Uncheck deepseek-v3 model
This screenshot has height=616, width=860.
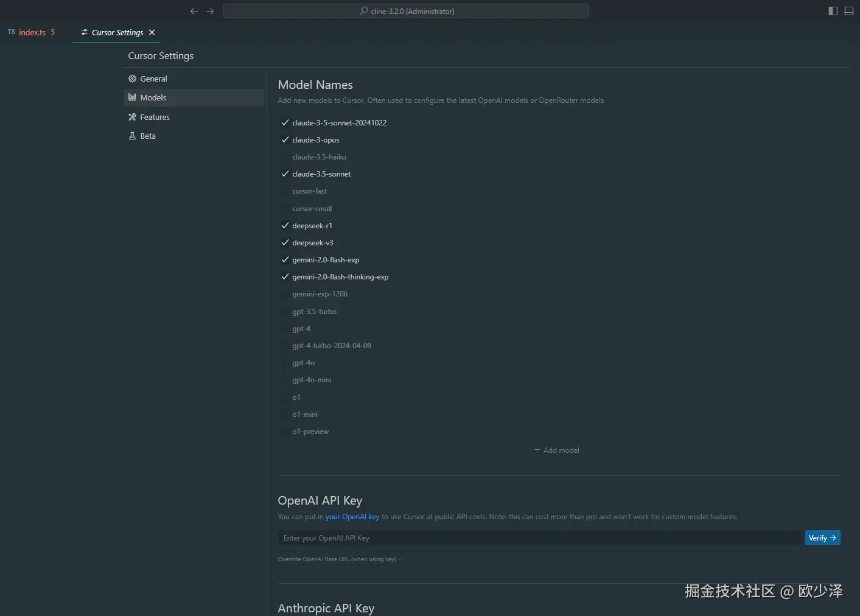[285, 242]
